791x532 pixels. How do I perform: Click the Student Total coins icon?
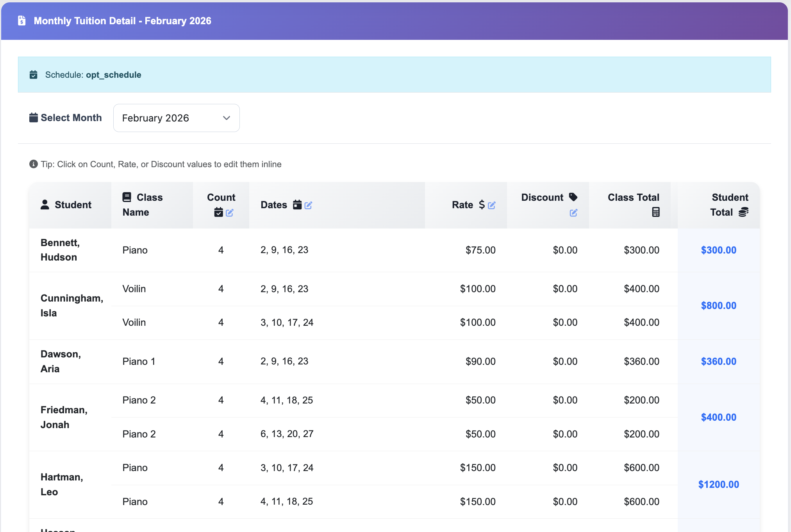coord(743,212)
